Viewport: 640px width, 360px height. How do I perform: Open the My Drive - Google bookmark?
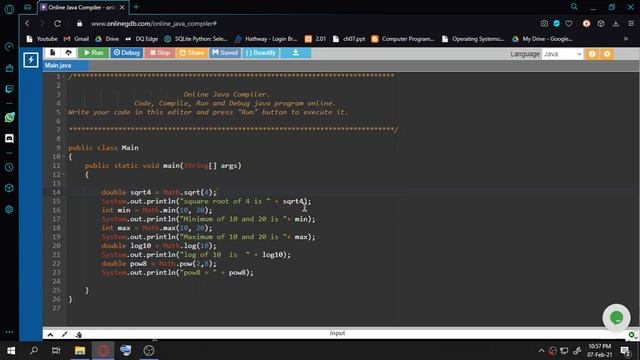[x=542, y=39]
